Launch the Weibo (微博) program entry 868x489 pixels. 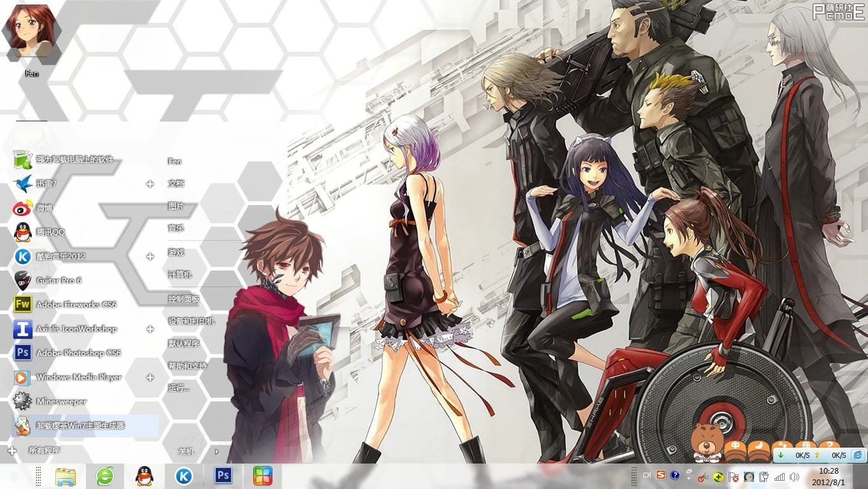coord(43,208)
